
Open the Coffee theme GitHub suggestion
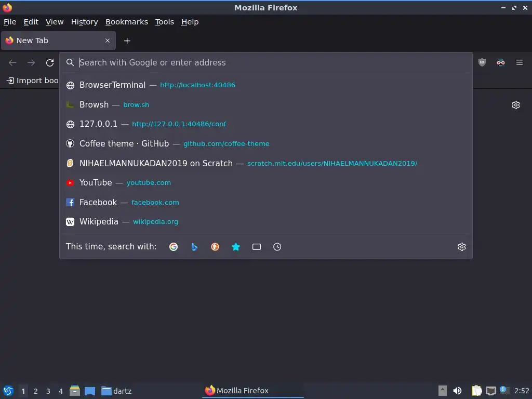[x=266, y=143]
